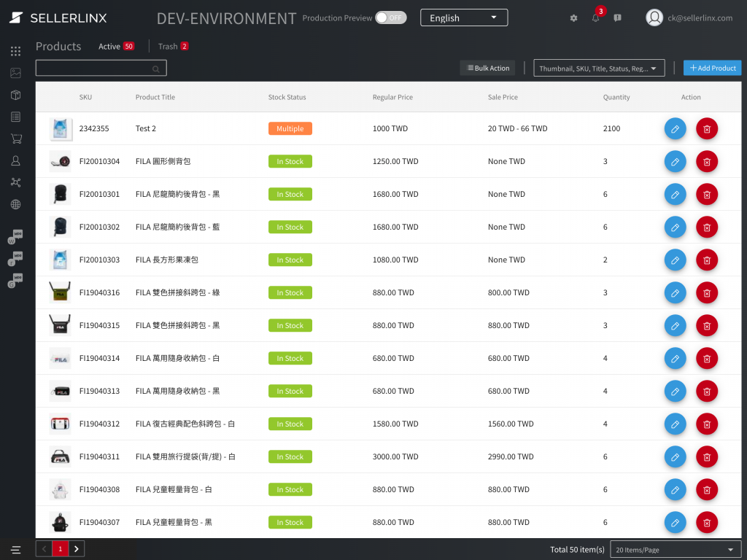Open notifications bell with 3 badge
This screenshot has width=747, height=560.
click(x=595, y=18)
